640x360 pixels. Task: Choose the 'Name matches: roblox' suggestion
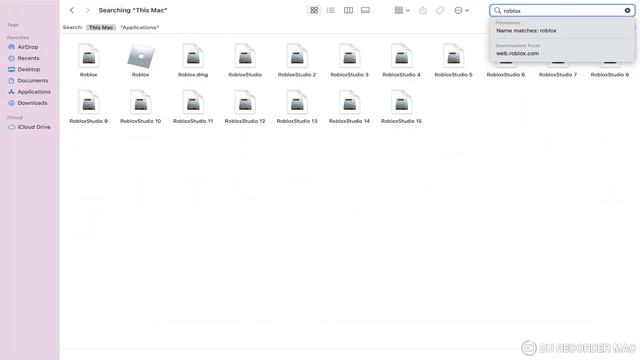click(x=526, y=31)
